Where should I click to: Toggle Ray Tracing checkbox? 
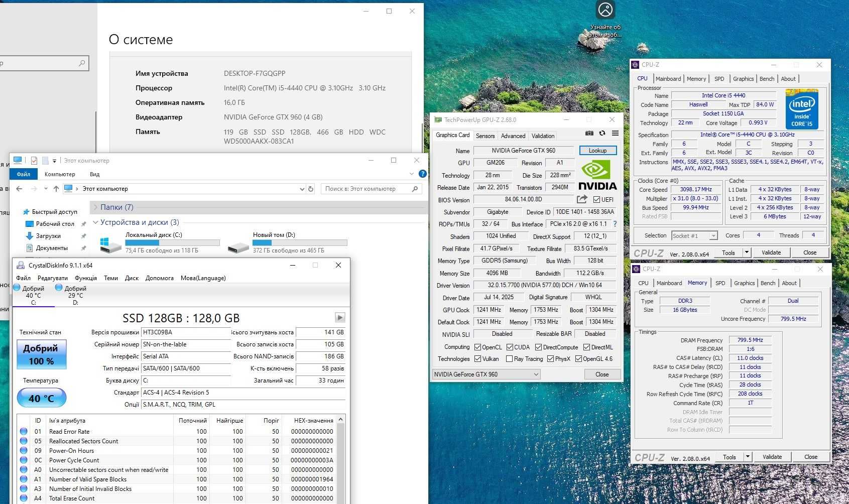[510, 359]
